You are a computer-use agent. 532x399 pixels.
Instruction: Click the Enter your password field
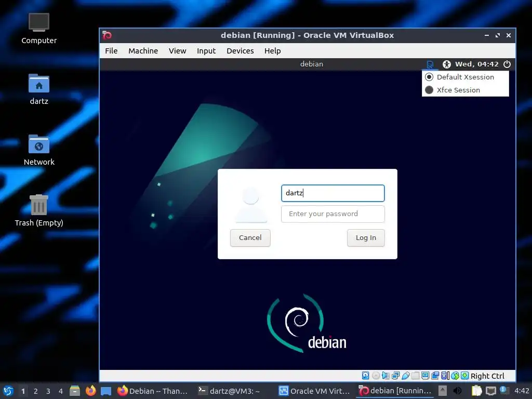coord(333,214)
